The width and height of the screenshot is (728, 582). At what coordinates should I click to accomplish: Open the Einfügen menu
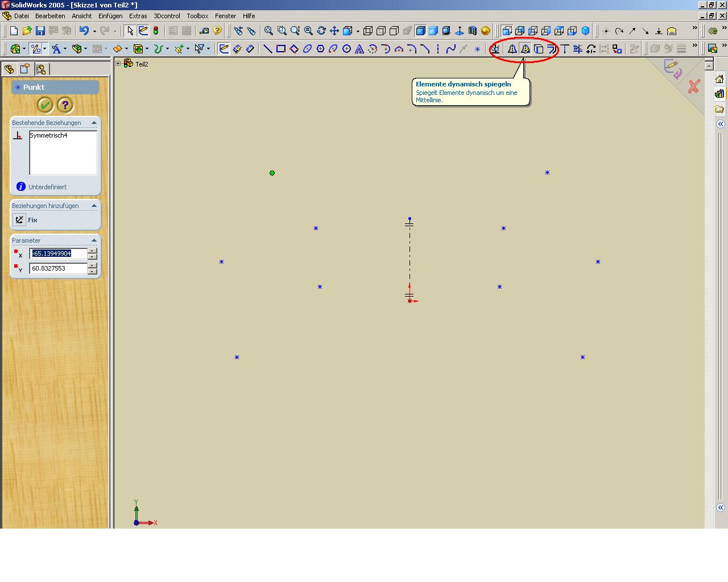pos(110,16)
